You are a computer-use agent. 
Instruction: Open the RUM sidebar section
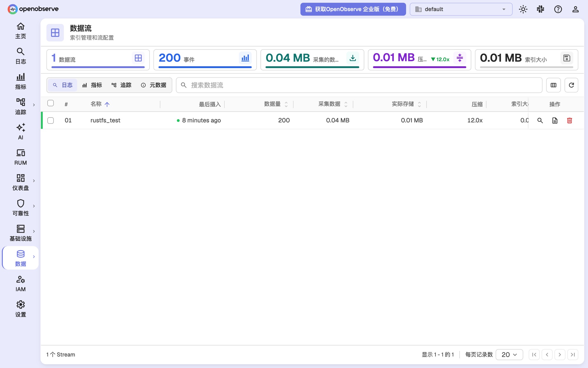pyautogui.click(x=21, y=157)
